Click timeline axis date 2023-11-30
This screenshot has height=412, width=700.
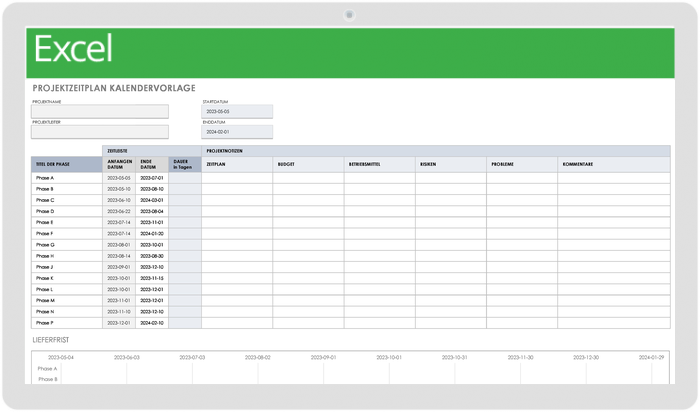click(520, 358)
